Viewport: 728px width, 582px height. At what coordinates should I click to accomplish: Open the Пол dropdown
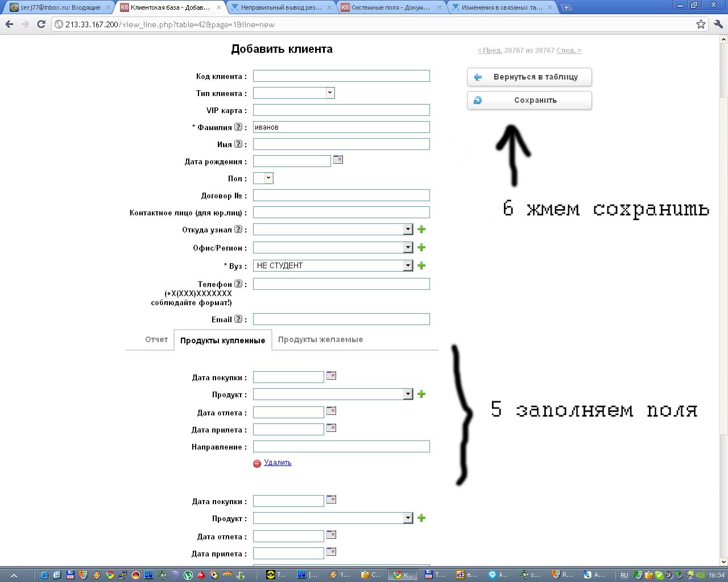coord(268,178)
